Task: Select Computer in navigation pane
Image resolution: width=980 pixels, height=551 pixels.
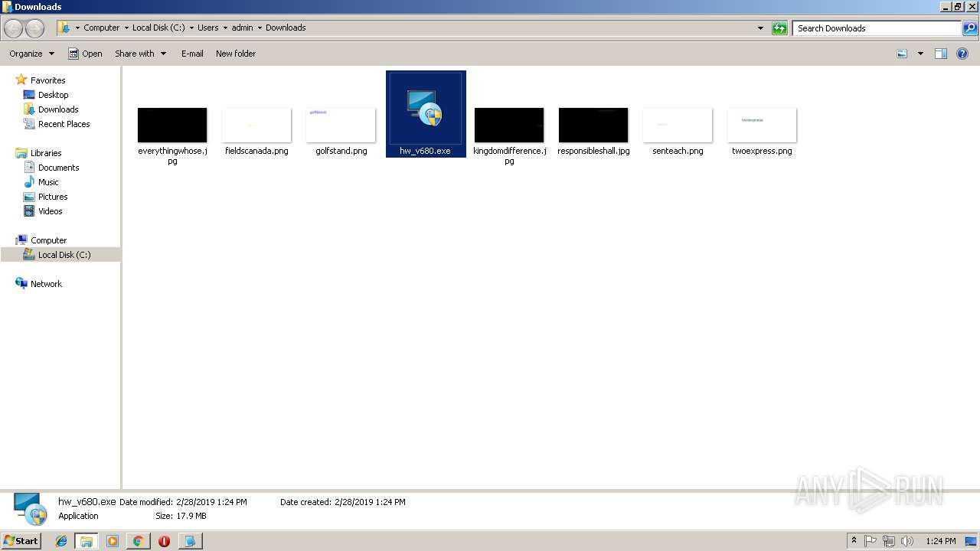Action: pyautogui.click(x=48, y=240)
